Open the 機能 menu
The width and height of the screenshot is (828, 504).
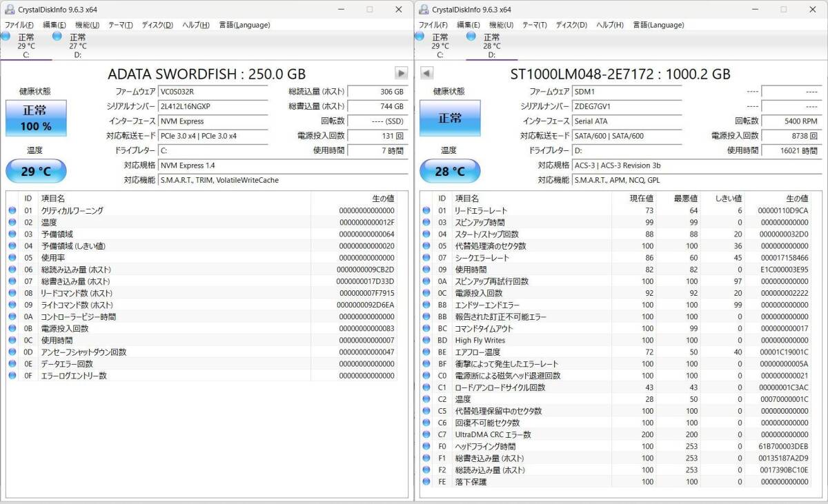coord(87,24)
